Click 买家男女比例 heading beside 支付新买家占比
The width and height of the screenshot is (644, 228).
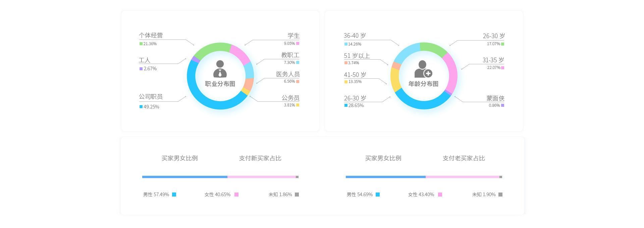click(180, 158)
